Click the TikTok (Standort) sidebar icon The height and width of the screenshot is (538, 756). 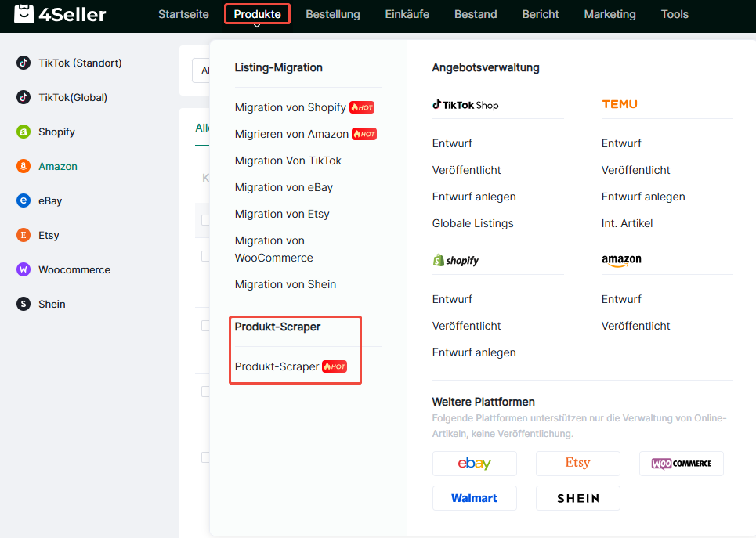[24, 63]
